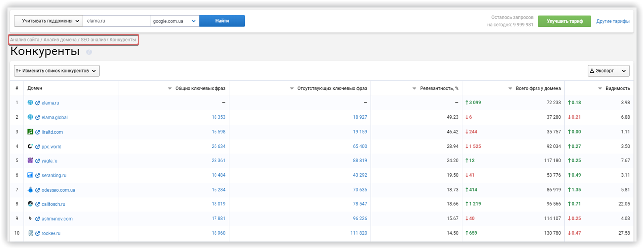Open external link icon for ppc.world
This screenshot has width=644, height=249.
37,147
